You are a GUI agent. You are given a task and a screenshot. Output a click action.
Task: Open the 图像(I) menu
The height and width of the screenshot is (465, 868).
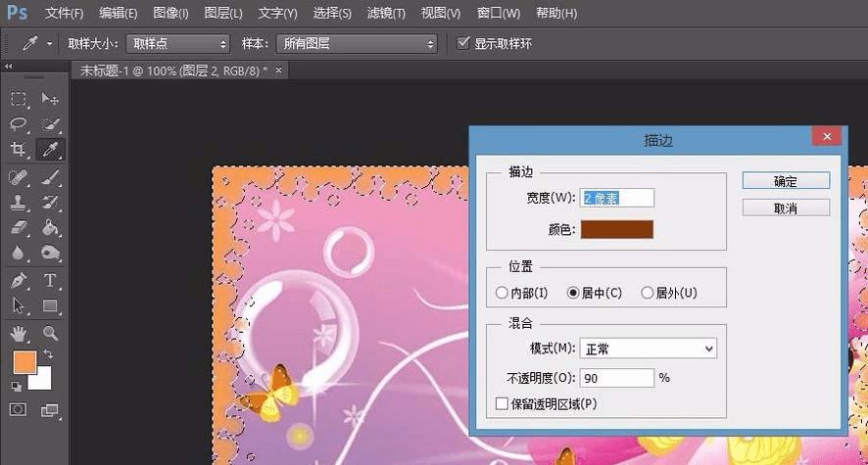pos(170,13)
